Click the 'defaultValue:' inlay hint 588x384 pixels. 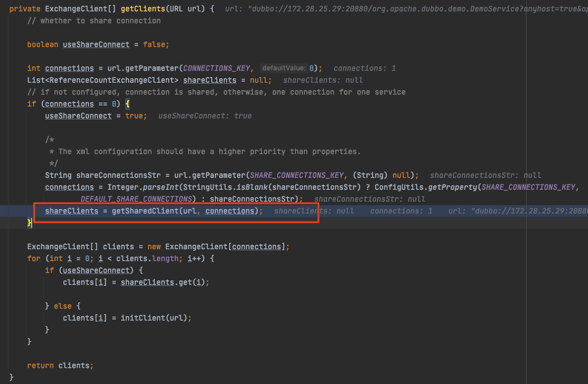pos(284,68)
